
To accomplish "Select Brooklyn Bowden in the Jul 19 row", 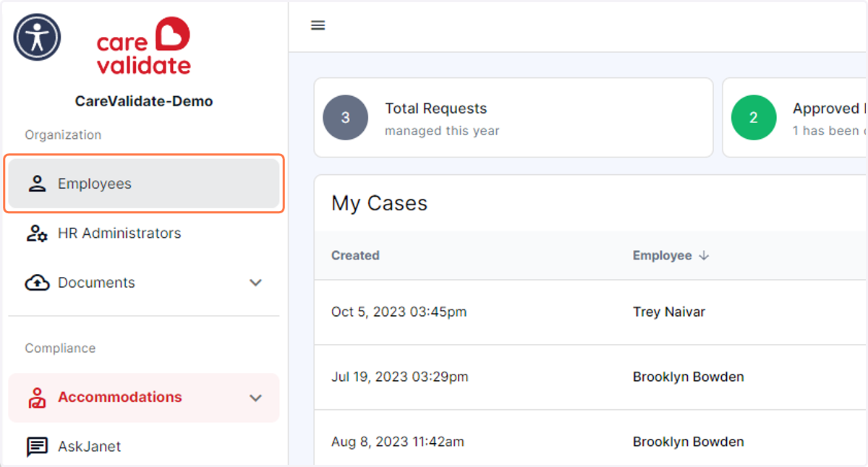I will (x=689, y=377).
